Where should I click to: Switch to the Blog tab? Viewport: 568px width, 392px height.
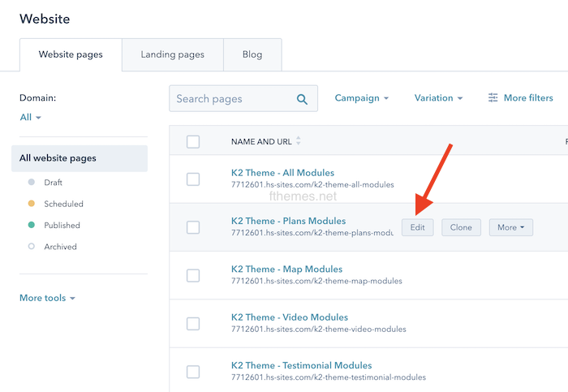coord(252,54)
